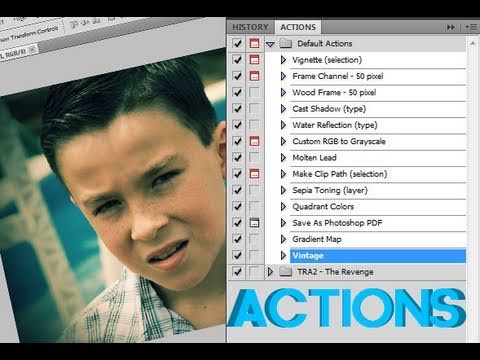Toggle dialog icon for Frame Channel action
This screenshot has width=480, height=360.
click(x=254, y=76)
